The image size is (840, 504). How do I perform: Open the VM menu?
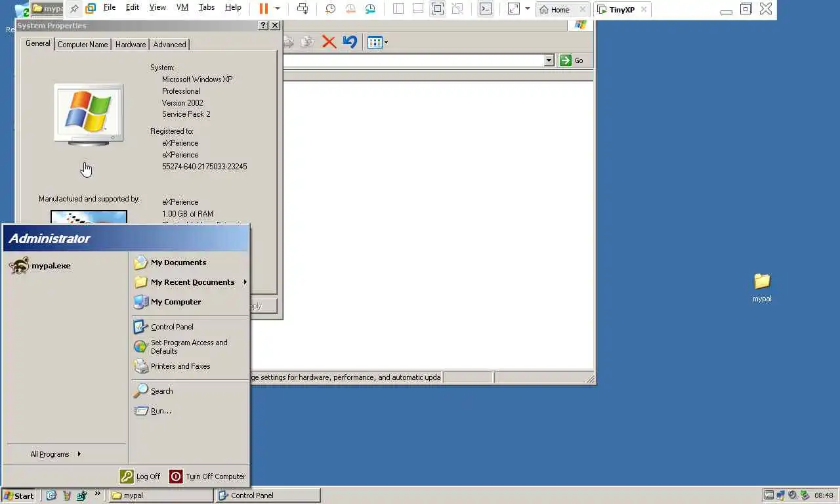[182, 8]
